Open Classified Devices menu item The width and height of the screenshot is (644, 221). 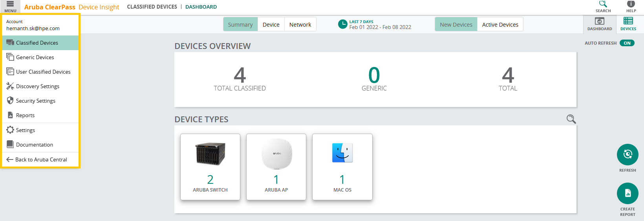(x=40, y=43)
